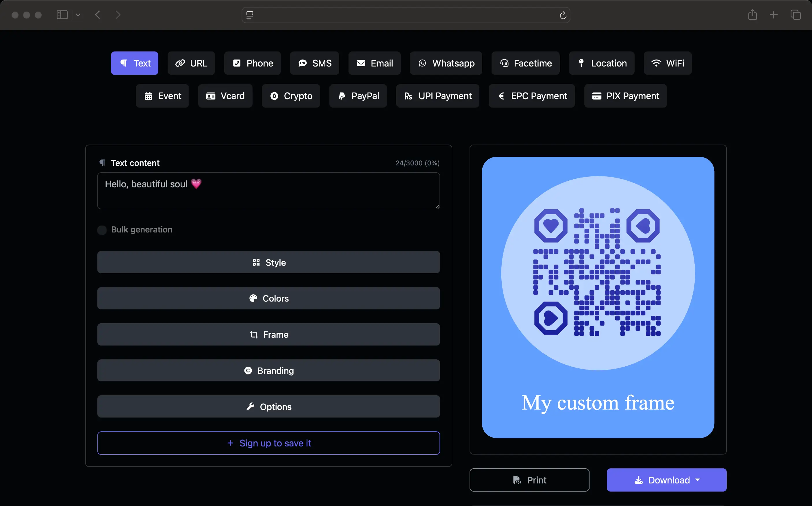Click the Colors palette icon
This screenshot has height=506, width=812.
[253, 298]
